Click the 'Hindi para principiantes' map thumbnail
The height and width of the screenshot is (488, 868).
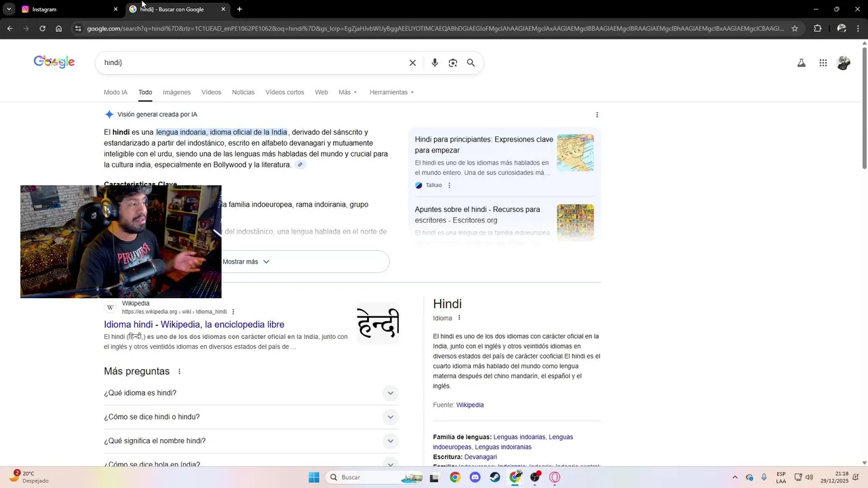pyautogui.click(x=575, y=152)
